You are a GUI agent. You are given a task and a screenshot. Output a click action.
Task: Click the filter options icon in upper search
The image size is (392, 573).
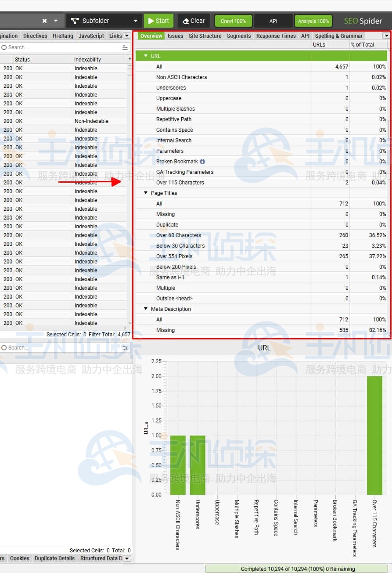[125, 47]
